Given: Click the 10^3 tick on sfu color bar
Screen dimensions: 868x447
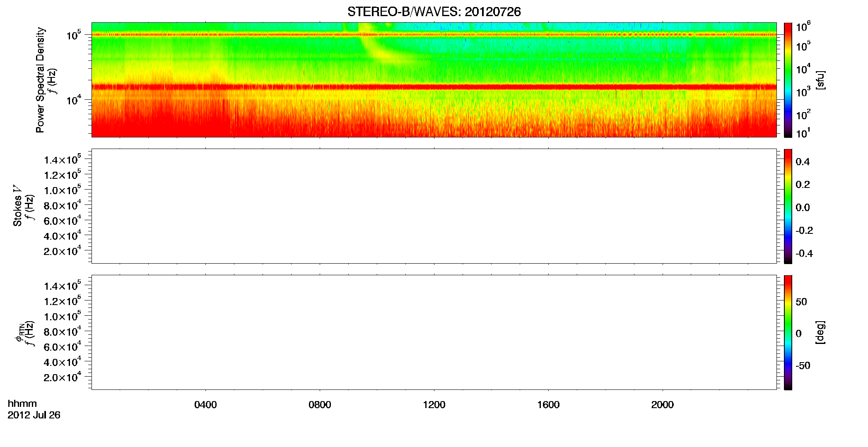Looking at the screenshot, I should pyautogui.click(x=803, y=92).
